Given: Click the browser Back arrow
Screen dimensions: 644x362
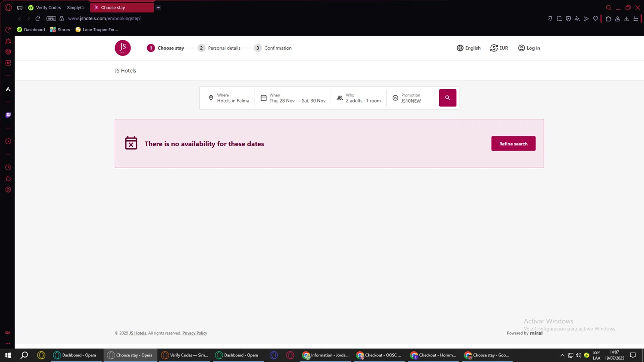Looking at the screenshot, I should [x=20, y=18].
